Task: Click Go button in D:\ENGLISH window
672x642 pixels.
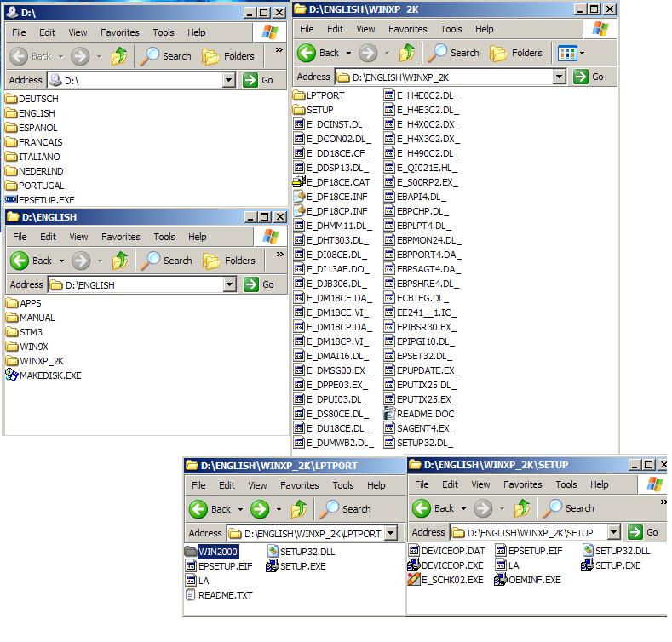Action: 259,284
